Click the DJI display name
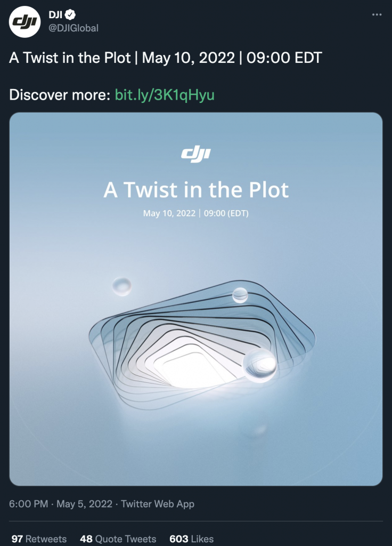Viewport: 392px width, 546px height. 55,14
